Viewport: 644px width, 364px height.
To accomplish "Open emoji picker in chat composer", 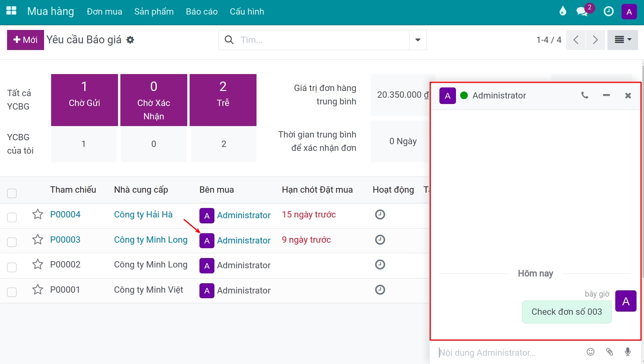I will coord(590,352).
